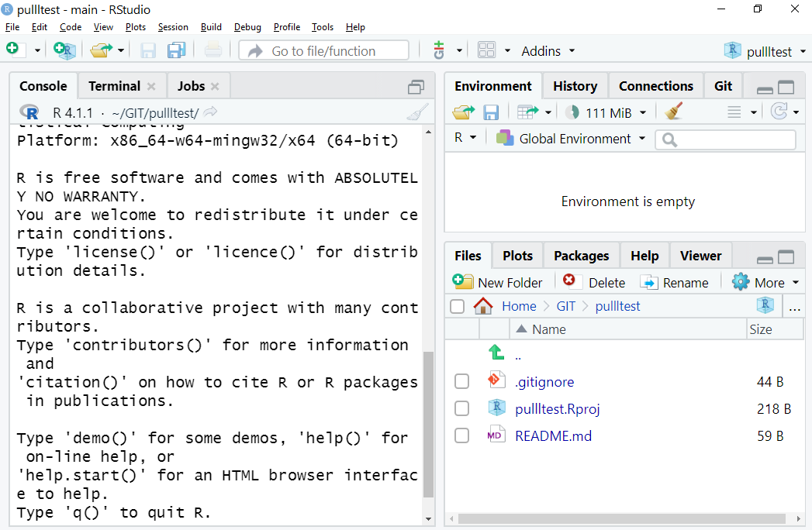This screenshot has height=530, width=812.
Task: Open the New File icon on the toolbar
Action: (x=12, y=50)
